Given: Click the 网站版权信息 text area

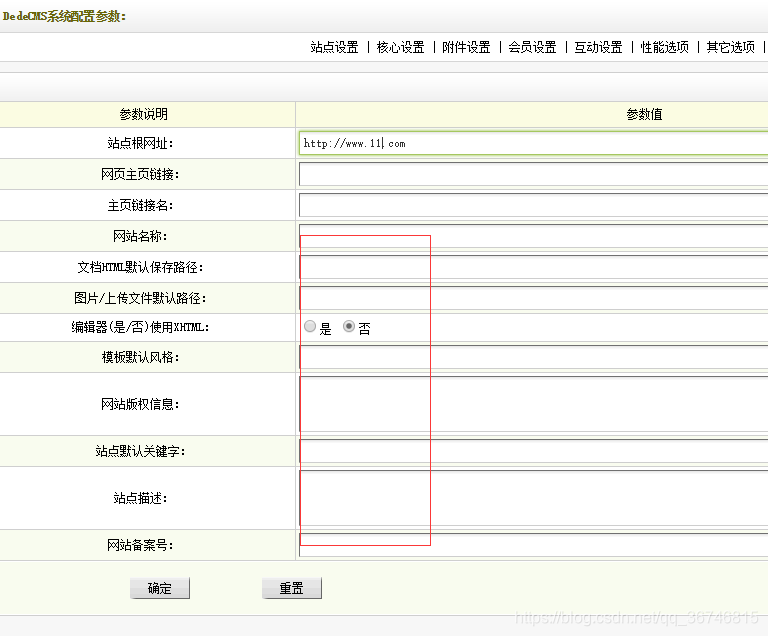Looking at the screenshot, I should [x=533, y=404].
